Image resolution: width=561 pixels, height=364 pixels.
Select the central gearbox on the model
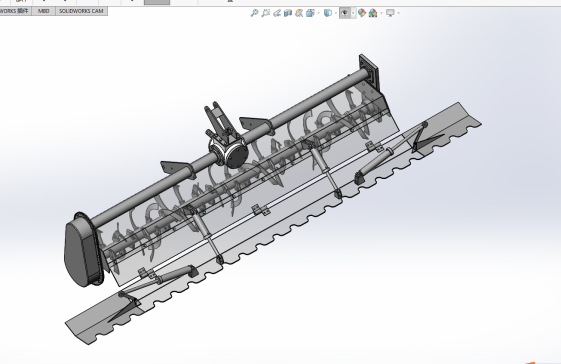[229, 153]
